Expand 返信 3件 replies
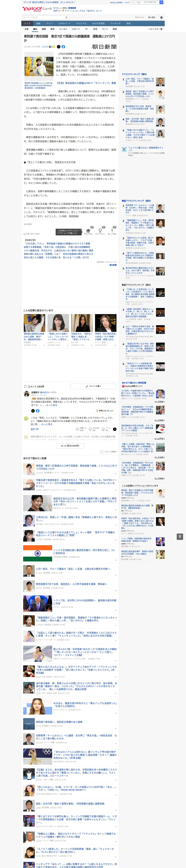 (x=35, y=429)
